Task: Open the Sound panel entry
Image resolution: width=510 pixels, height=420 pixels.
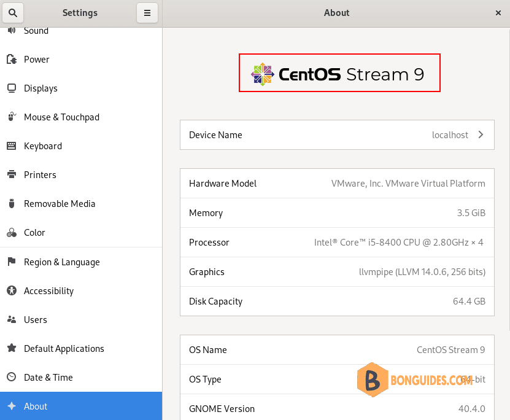Action: point(81,36)
